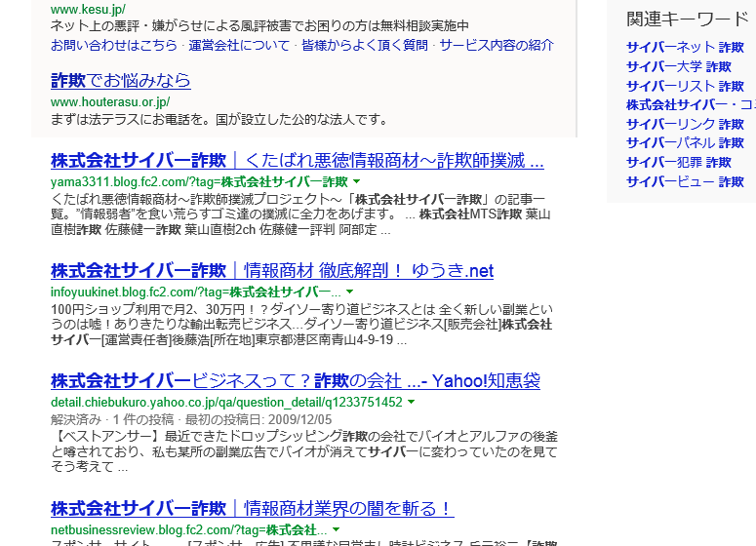Image resolution: width=756 pixels, height=546 pixels.
Task: Expand the detail.chiebukuro.yahoo.co.jp URL dropdown arrow
Action: point(412,402)
